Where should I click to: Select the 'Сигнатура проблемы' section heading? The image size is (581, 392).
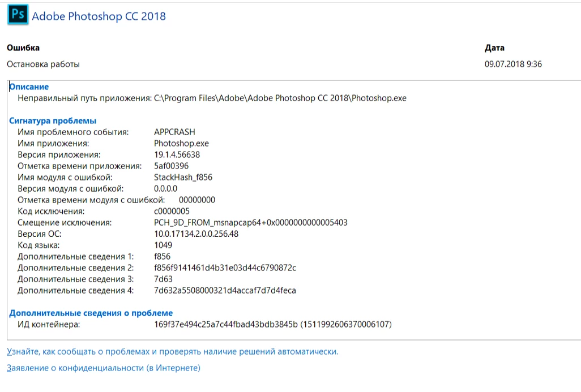click(53, 120)
